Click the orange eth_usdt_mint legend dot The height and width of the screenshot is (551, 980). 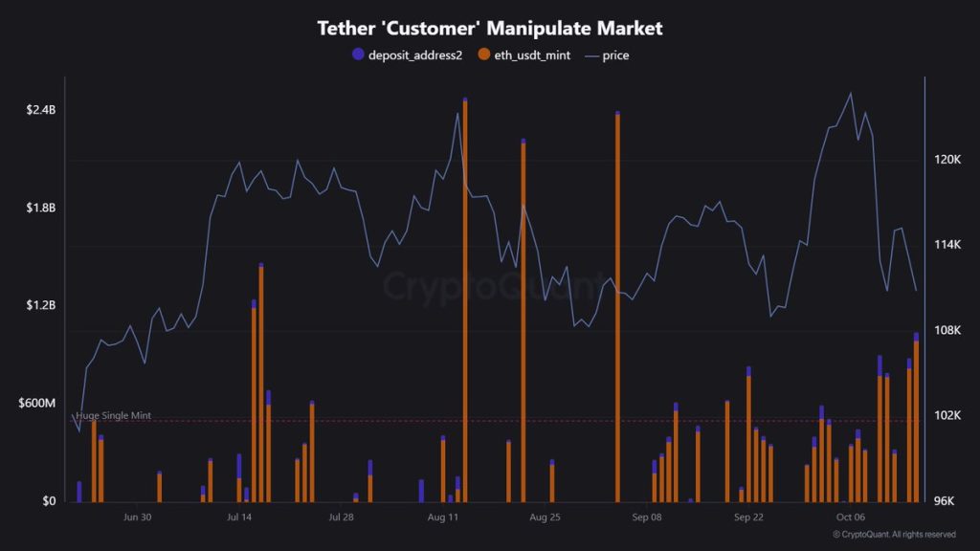[484, 55]
